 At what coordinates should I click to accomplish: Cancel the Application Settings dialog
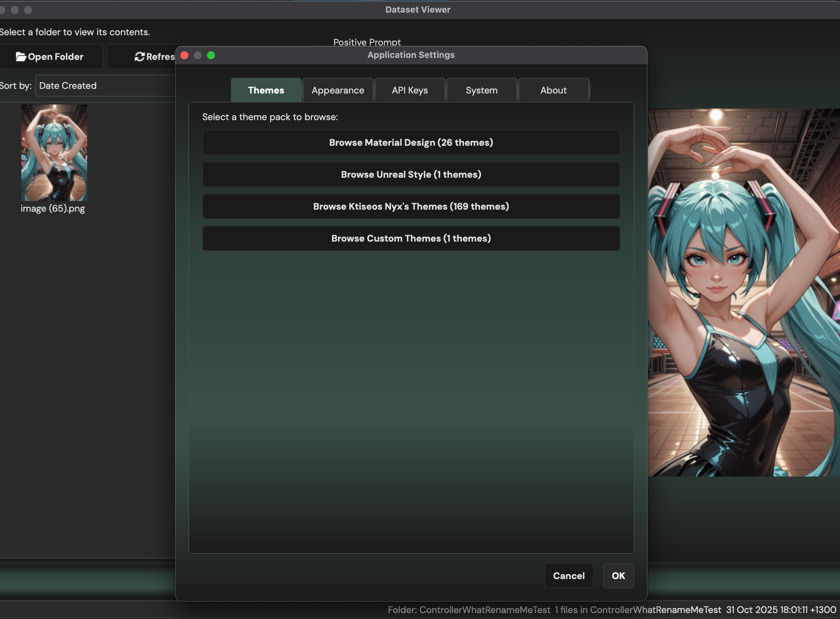click(568, 576)
